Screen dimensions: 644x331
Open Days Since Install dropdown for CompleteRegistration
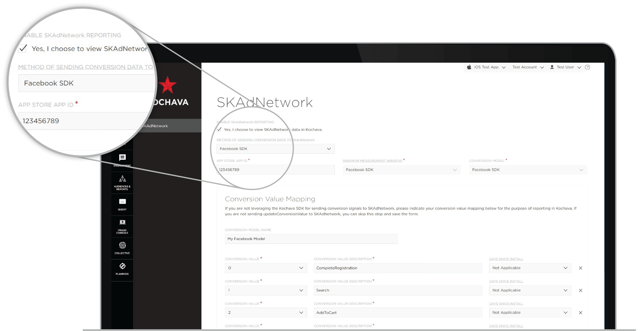(x=530, y=268)
